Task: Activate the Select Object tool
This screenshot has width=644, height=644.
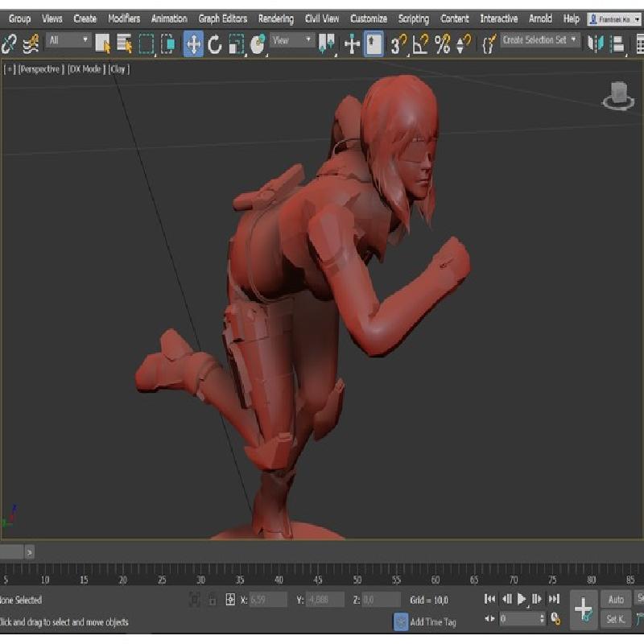Action: (103, 44)
